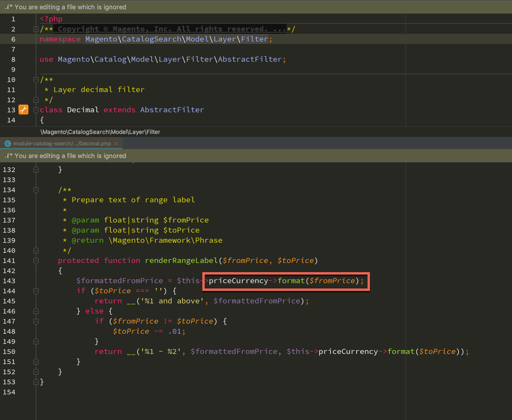Collapse the fromPrice comparison block at line 147
Screen dimensions: 512x420
click(x=35, y=321)
